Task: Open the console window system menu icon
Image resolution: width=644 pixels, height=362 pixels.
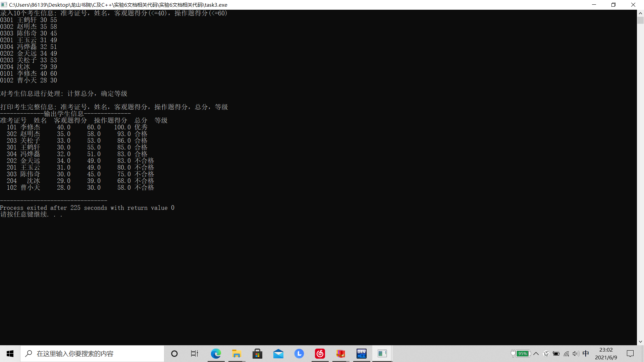Action: coord(4,5)
